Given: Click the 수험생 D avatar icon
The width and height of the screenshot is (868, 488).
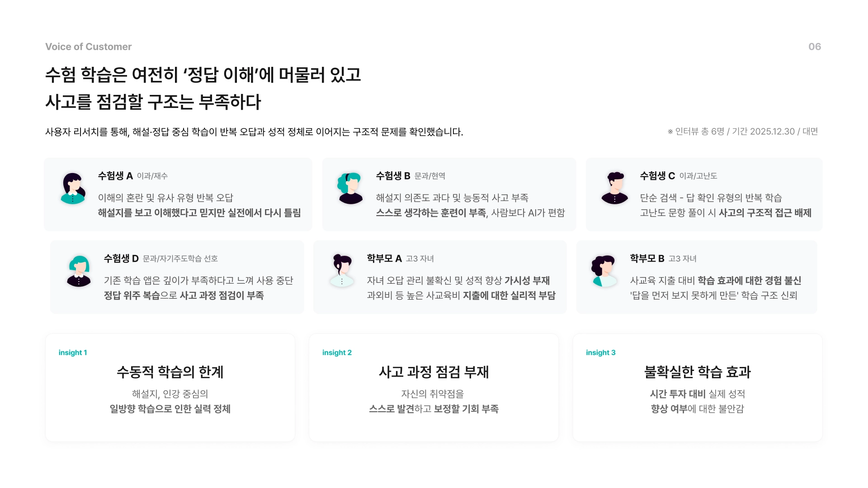Looking at the screenshot, I should coord(79,271).
